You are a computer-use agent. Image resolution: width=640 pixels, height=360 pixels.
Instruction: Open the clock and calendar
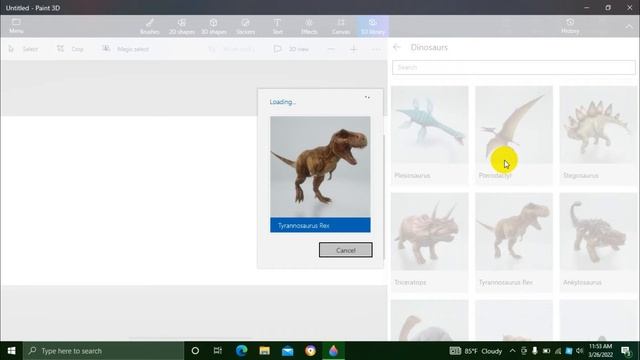[x=601, y=351]
